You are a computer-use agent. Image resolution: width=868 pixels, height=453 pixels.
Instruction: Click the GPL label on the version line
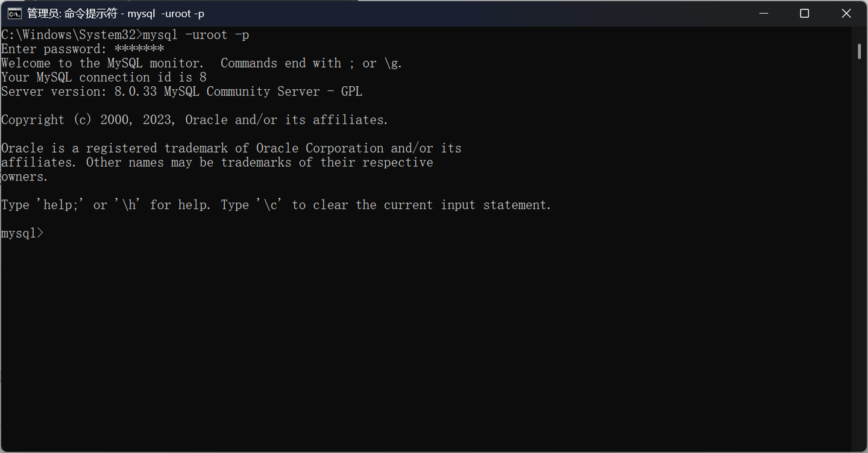click(352, 91)
